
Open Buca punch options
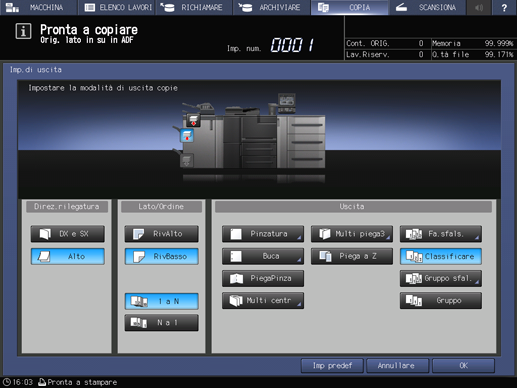pyautogui.click(x=263, y=256)
